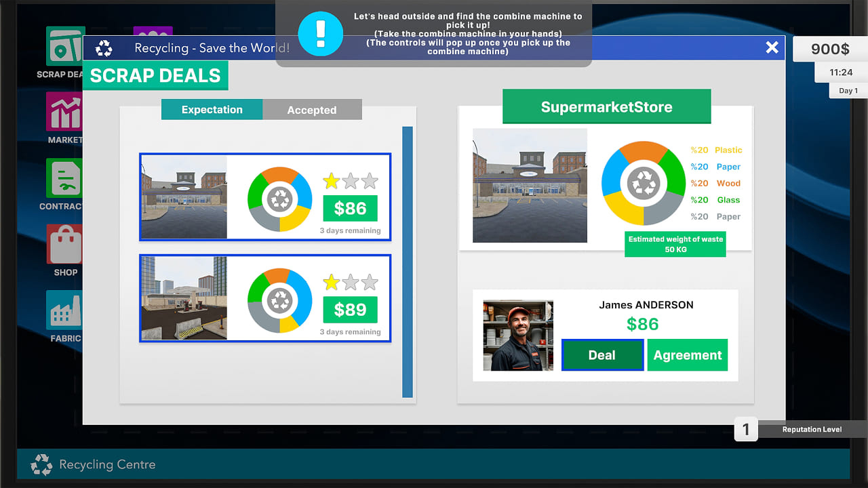
Task: Close the Recycling - Save the World window
Action: pyautogui.click(x=772, y=47)
